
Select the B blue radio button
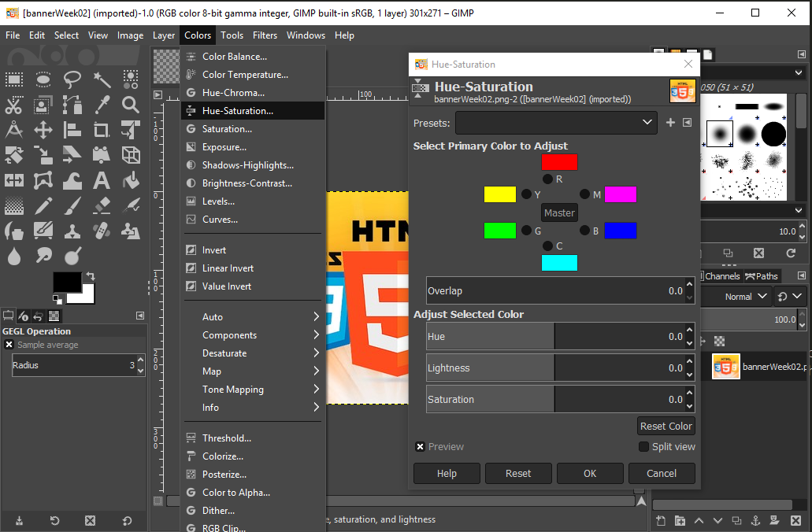(x=584, y=231)
